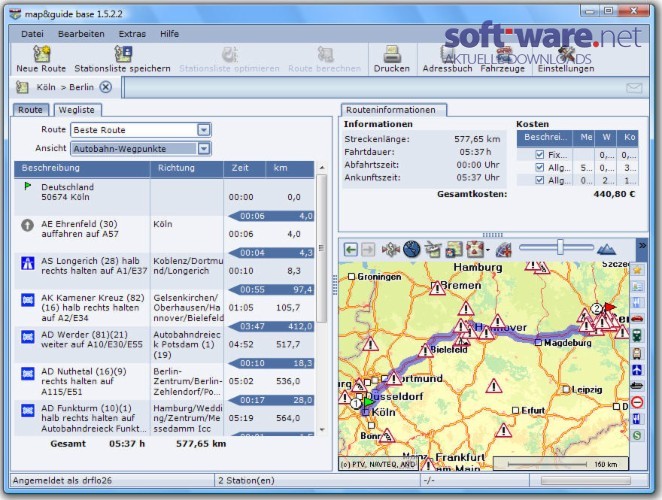Click the envelope mail icon
This screenshot has width=662, height=500.
tap(634, 87)
